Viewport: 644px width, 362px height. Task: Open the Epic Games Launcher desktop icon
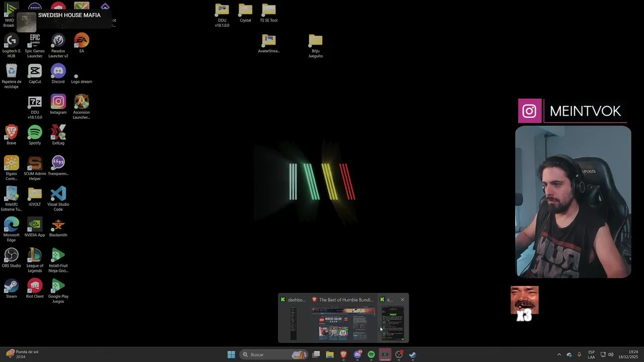point(35,45)
